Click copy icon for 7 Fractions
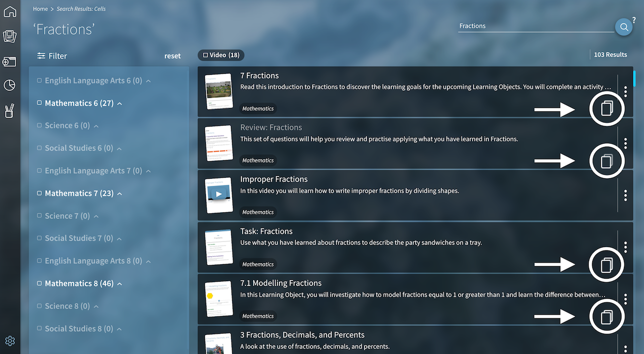 tap(607, 108)
